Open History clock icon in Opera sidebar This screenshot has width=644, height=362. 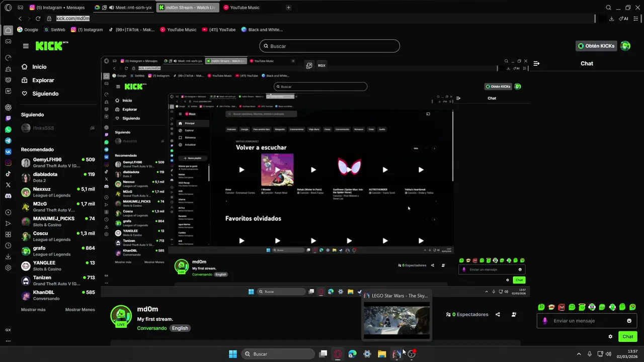point(8,245)
